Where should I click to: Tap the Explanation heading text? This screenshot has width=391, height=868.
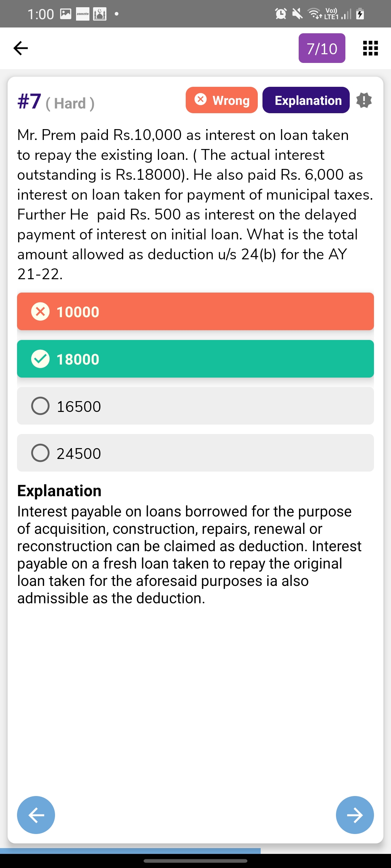tap(59, 491)
